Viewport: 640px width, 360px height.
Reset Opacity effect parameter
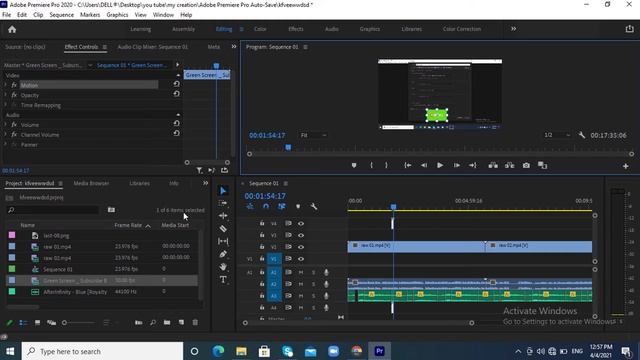click(x=176, y=93)
